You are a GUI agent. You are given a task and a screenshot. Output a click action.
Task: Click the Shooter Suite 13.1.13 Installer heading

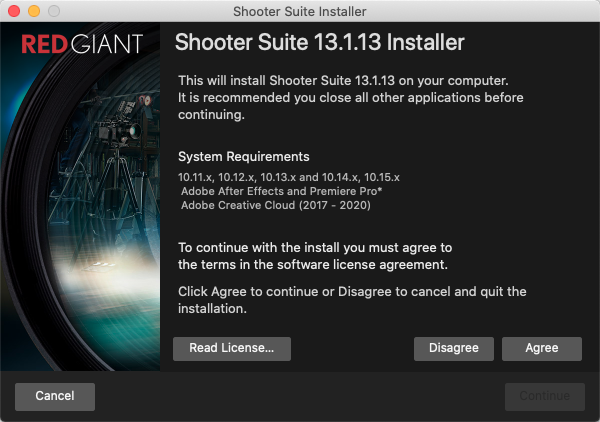(319, 44)
